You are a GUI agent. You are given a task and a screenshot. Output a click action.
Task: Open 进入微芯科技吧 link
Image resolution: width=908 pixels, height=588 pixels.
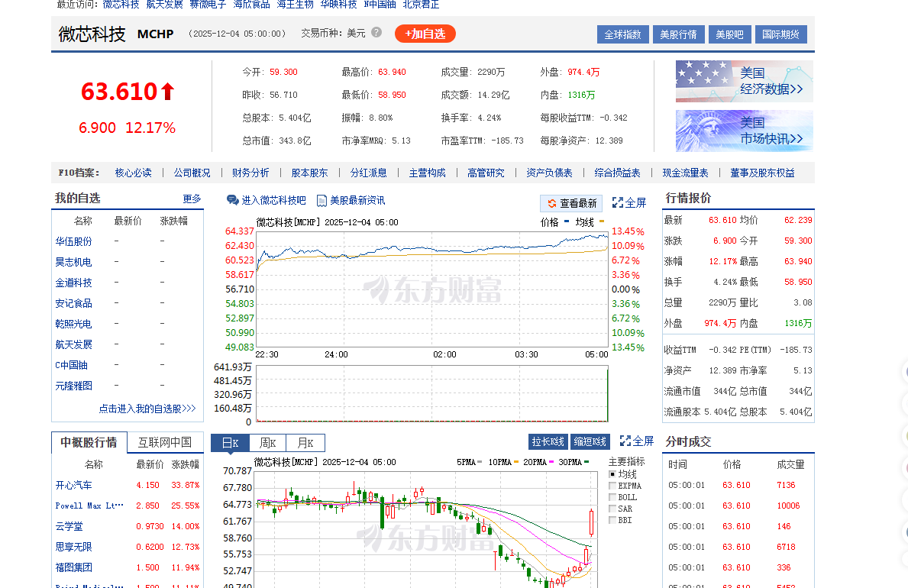point(273,200)
